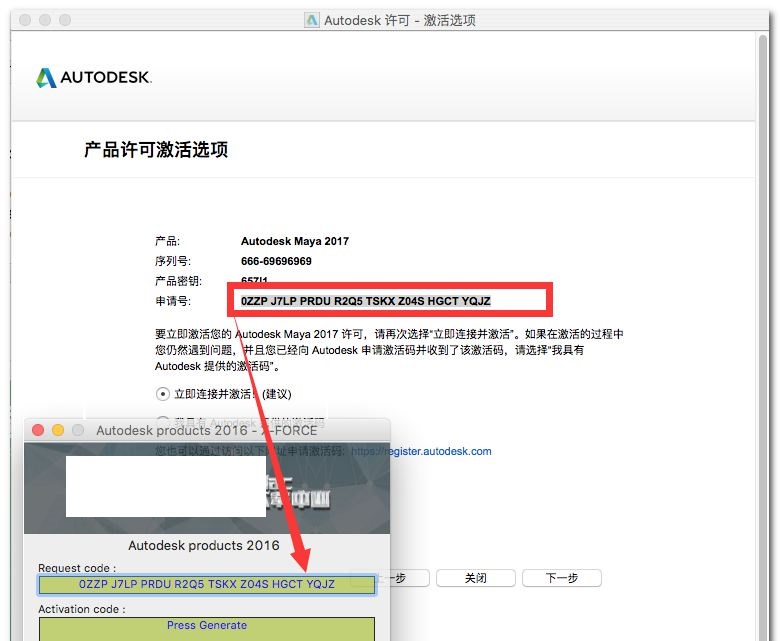
Task: Click the close button of the Autodesk licensing window
Action: [25, 20]
